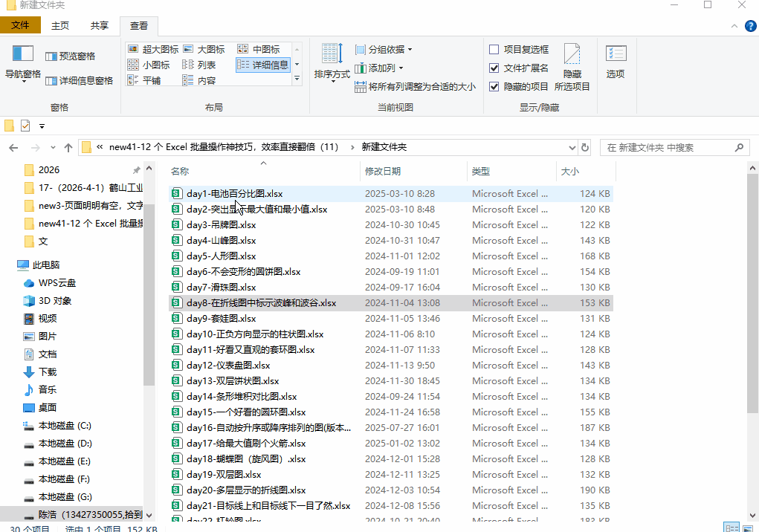This screenshot has height=532, width=759.
Task: Click file list vertical scrollbar thumb
Action: tap(753, 293)
